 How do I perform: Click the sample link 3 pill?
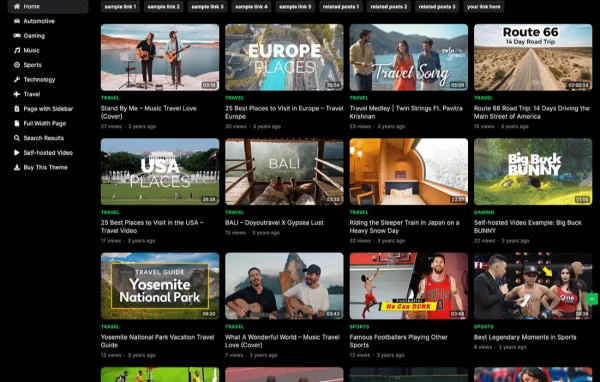tap(207, 7)
